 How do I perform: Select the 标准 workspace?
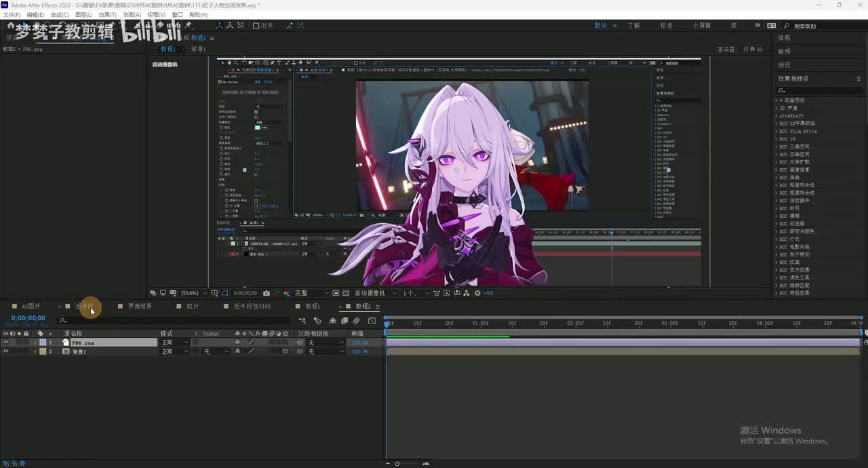(666, 26)
